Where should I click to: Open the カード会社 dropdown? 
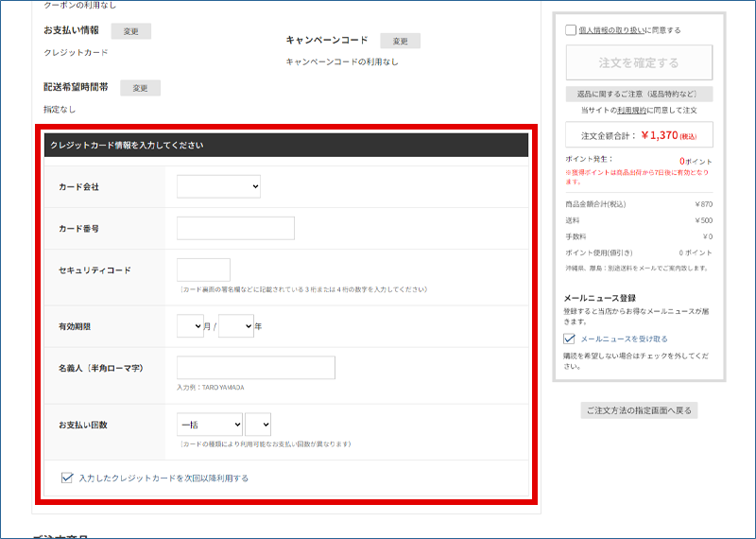pos(218,186)
